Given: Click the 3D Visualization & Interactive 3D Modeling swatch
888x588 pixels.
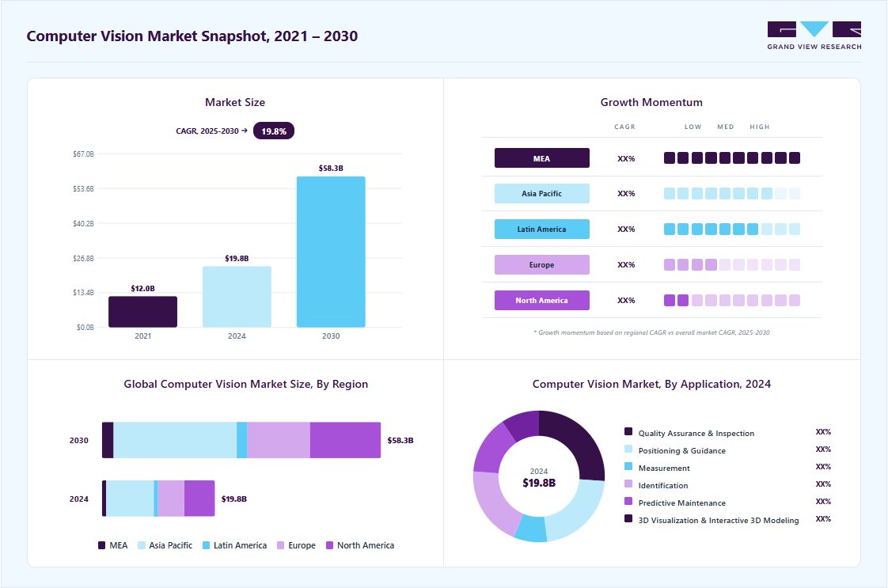Looking at the screenshot, I should (x=628, y=519).
